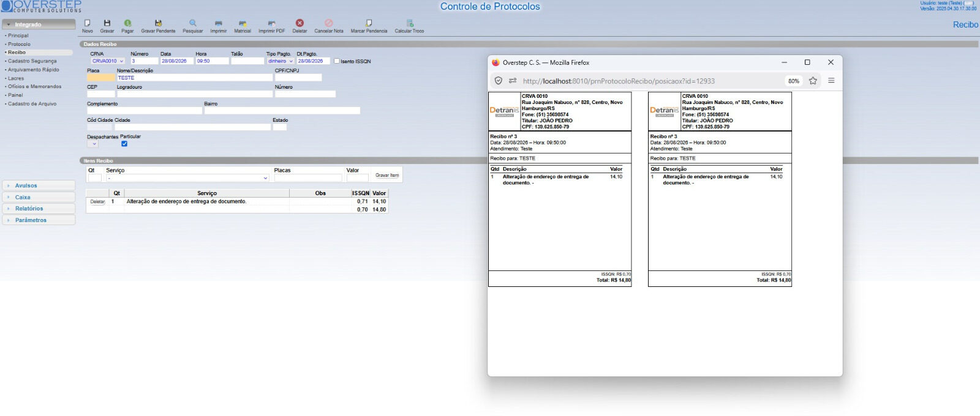This screenshot has height=416, width=980.
Task: Click the Nome/Descrição field containing TESTE
Action: 195,78
